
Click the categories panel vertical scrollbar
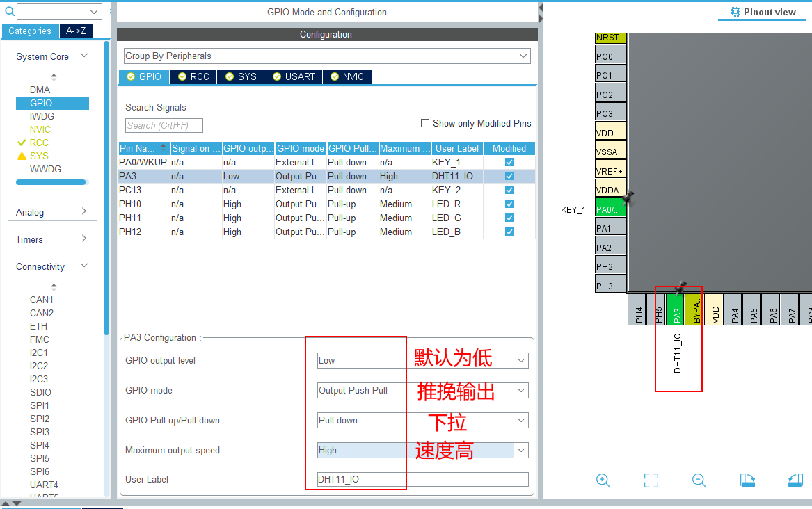[106, 188]
